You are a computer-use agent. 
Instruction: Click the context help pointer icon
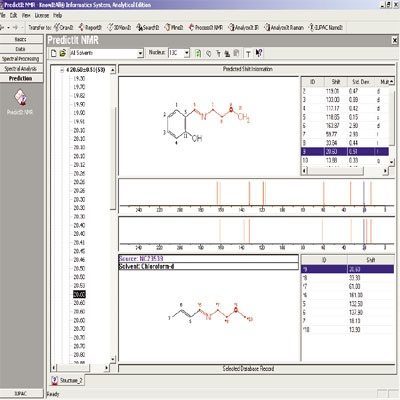click(259, 53)
